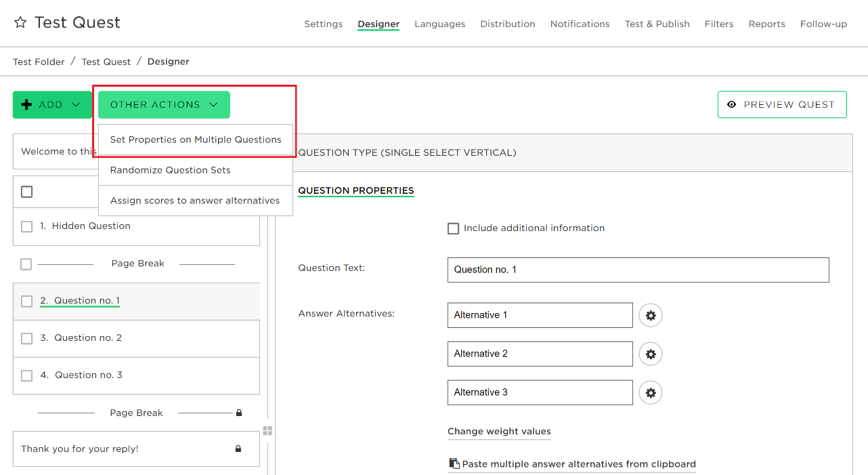
Task: Click the Alternative 3 input field
Action: coord(540,392)
